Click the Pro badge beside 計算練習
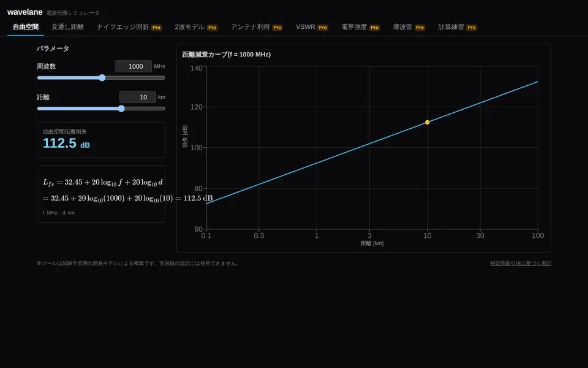 (x=472, y=28)
